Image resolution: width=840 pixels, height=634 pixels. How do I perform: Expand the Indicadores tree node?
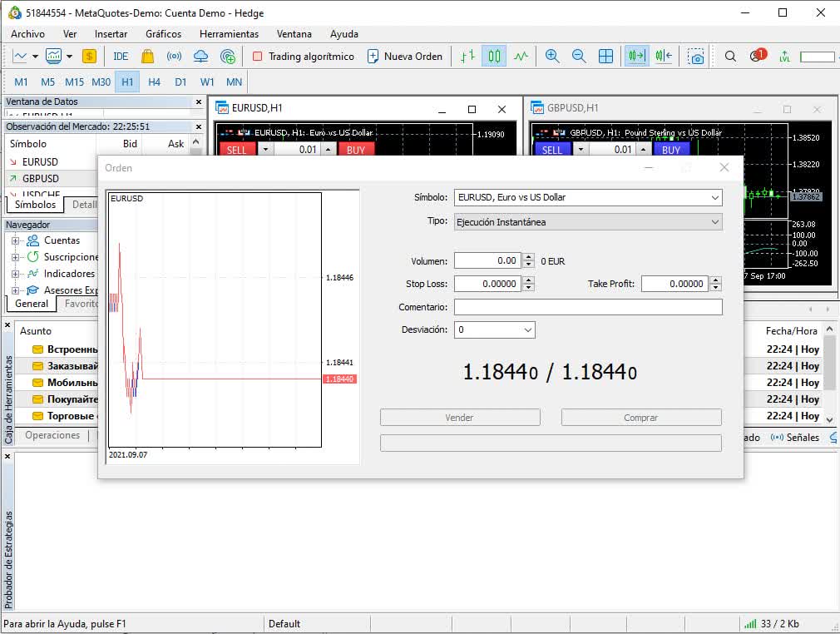coord(15,274)
